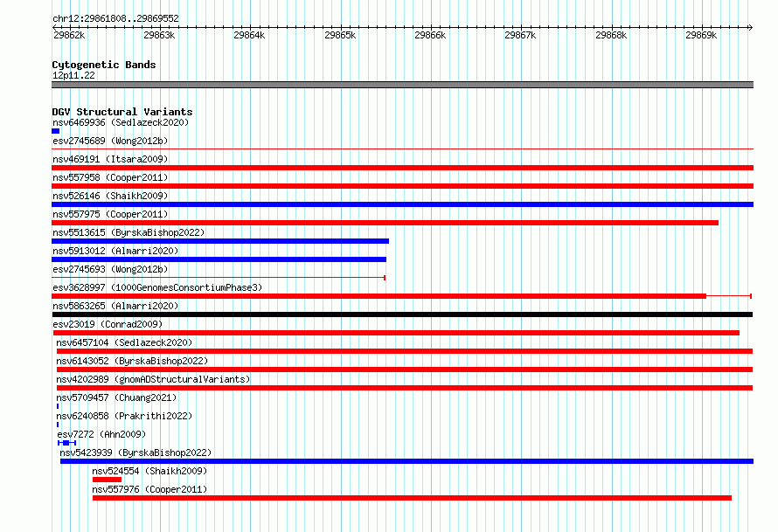Select nsv5863265 (Almarri2020) label
The height and width of the screenshot is (532, 778).
pos(115,306)
